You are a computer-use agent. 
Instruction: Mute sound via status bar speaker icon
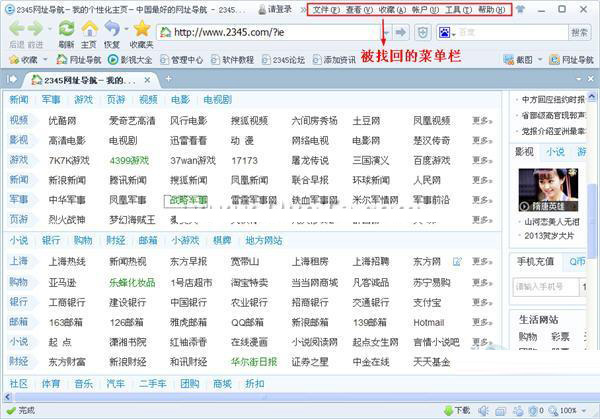click(484, 410)
